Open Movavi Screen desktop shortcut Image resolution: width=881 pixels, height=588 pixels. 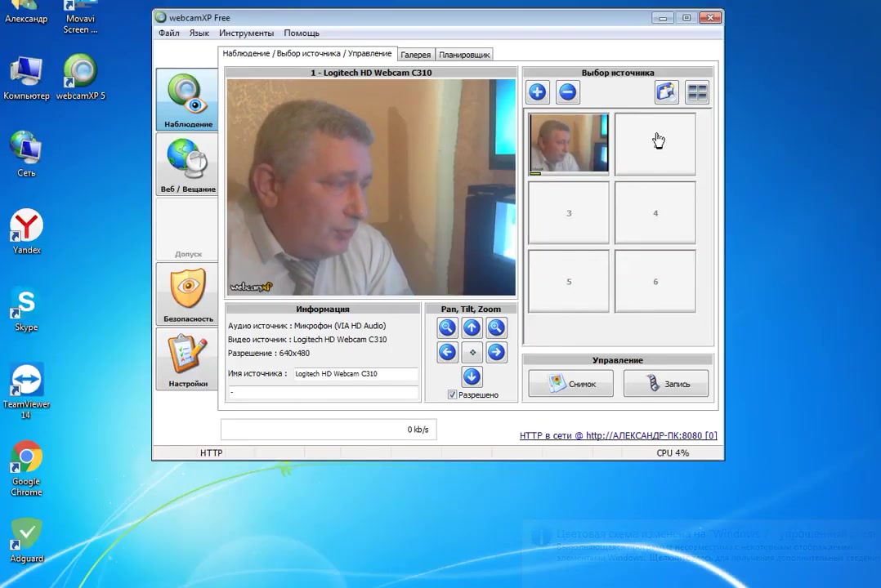coord(80,17)
